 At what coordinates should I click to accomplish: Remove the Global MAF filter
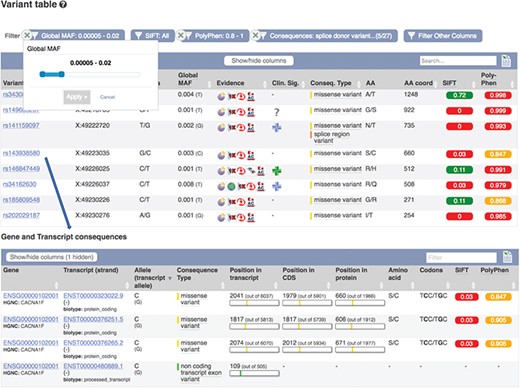(x=27, y=35)
